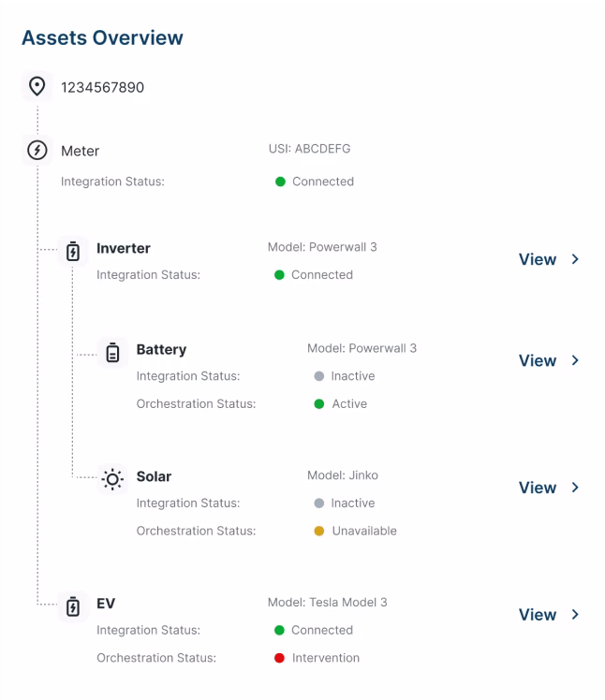605x700 pixels.
Task: Click the site number 1234567890
Action: (103, 88)
